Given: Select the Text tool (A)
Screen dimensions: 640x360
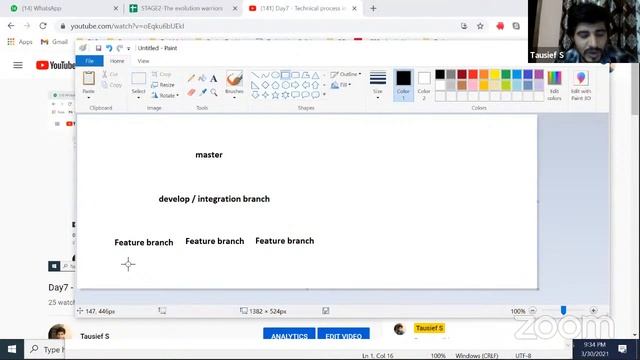Looking at the screenshot, I should 213,78.
